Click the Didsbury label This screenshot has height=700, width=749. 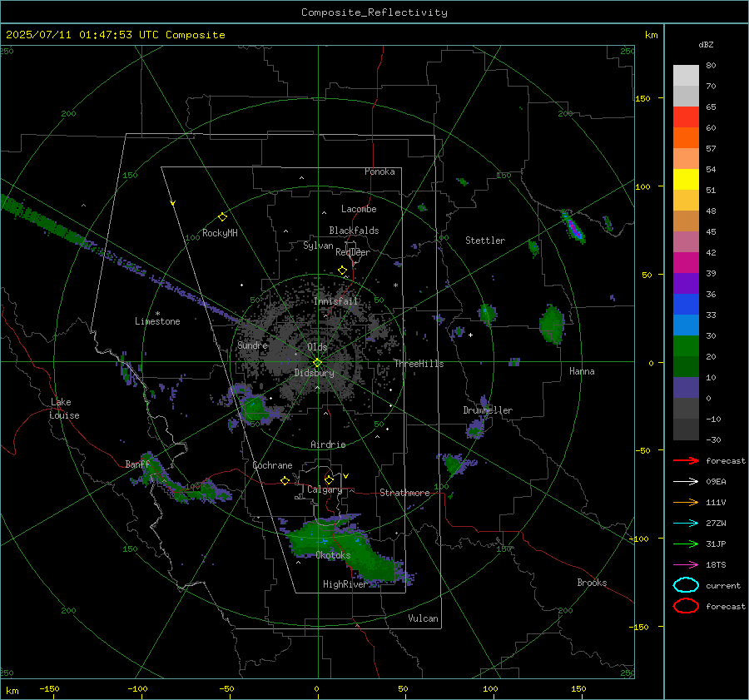pos(314,373)
